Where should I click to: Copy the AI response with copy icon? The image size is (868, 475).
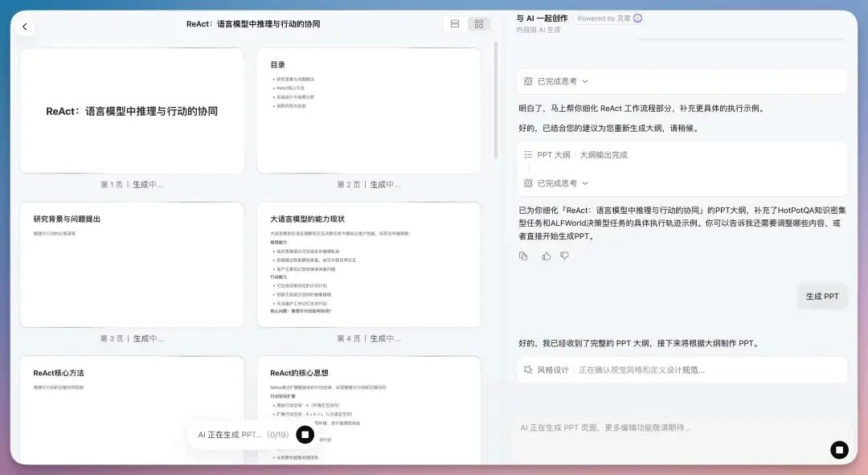pos(523,256)
